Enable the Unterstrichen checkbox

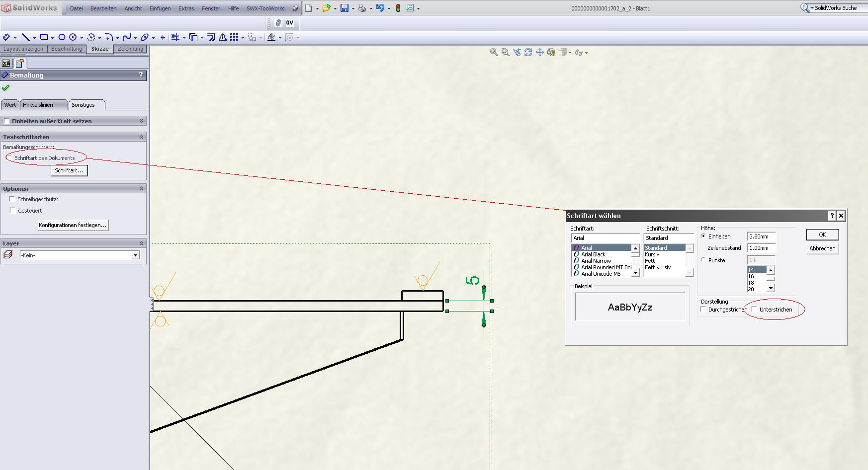point(754,309)
